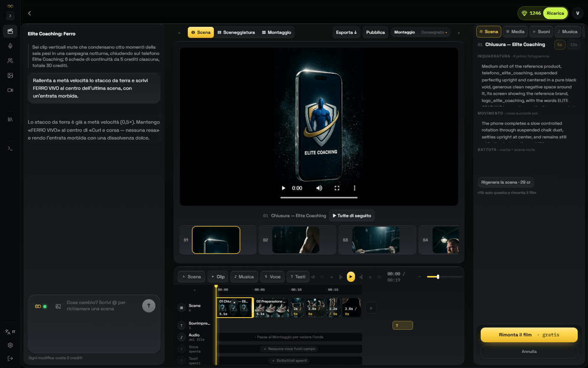Select the S3 scene thumbnail
Screen dimensions: 588x368
tap(376, 240)
